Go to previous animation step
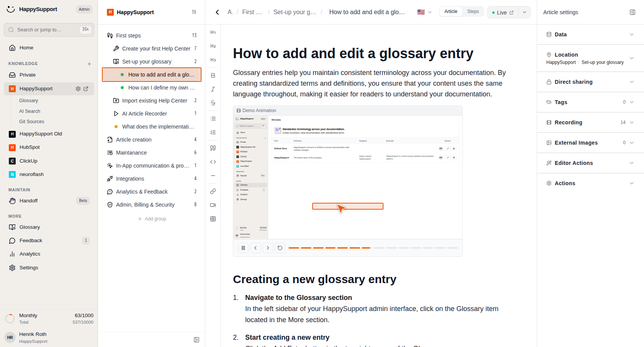The width and height of the screenshot is (644, 347). [256, 248]
